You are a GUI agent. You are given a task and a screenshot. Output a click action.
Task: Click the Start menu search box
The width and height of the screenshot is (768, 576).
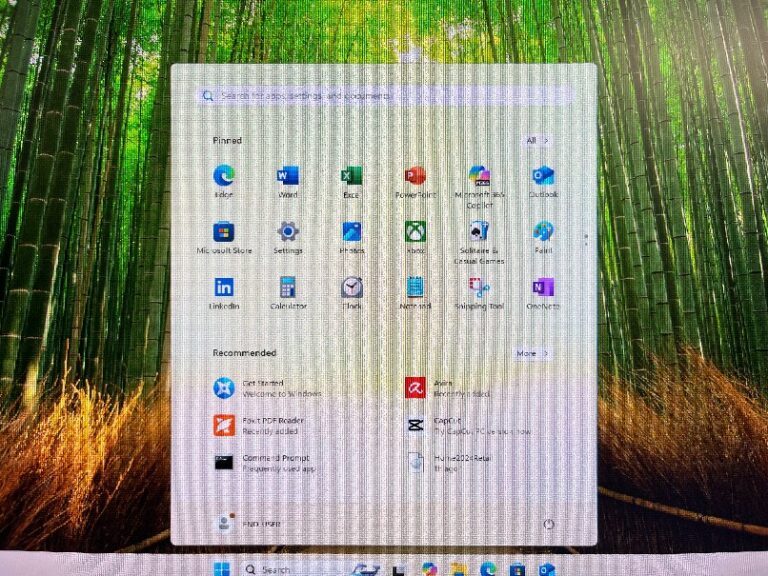tap(385, 96)
